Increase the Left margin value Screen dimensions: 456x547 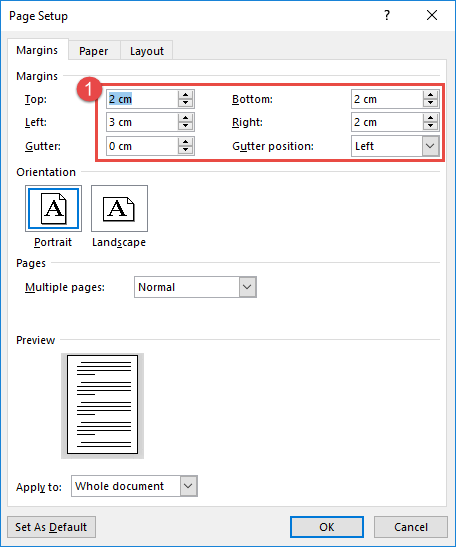tap(185, 118)
